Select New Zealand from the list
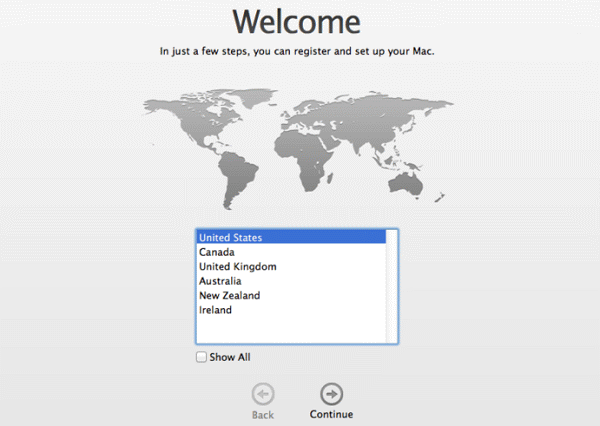600x426 pixels. [291, 295]
